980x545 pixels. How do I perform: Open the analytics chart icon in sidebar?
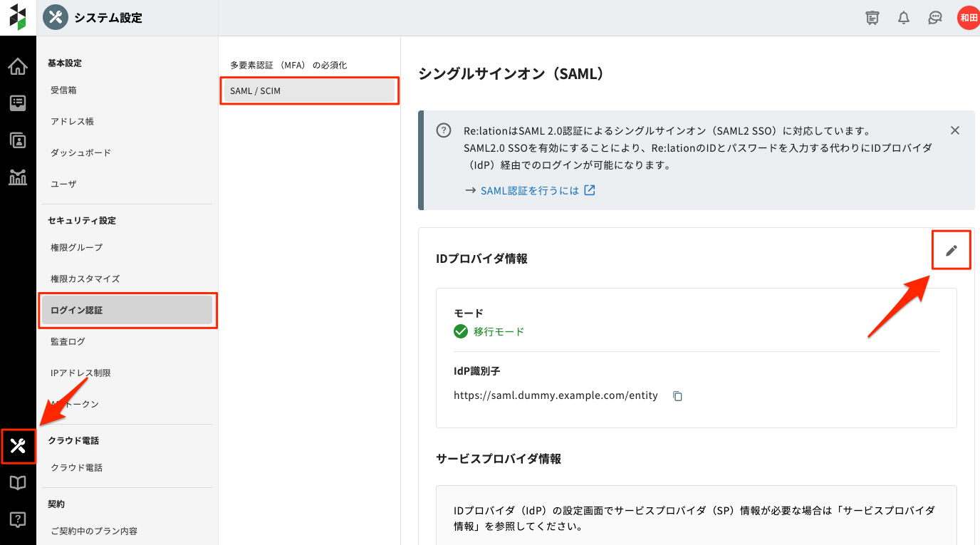18,177
